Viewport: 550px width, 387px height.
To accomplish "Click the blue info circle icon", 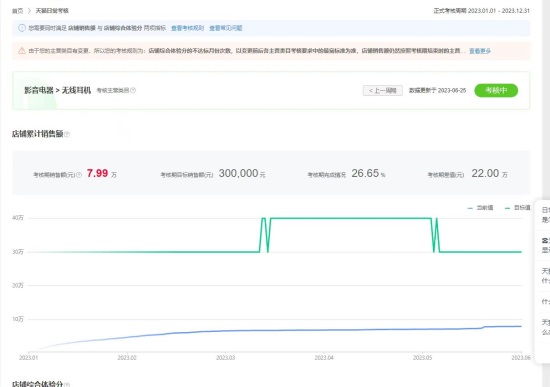I will (x=22, y=28).
